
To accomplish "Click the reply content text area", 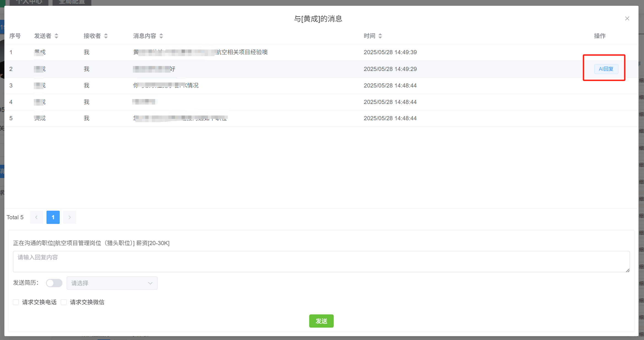I will (x=321, y=262).
